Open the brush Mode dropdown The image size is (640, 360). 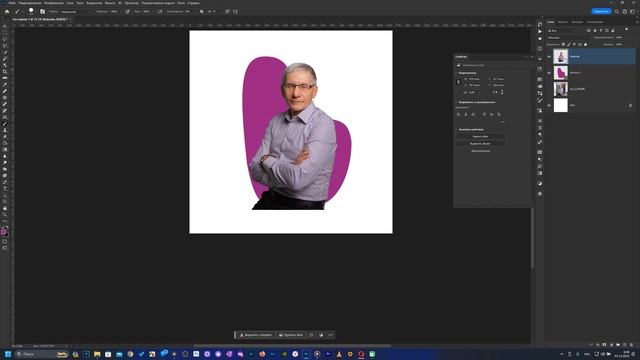point(76,12)
